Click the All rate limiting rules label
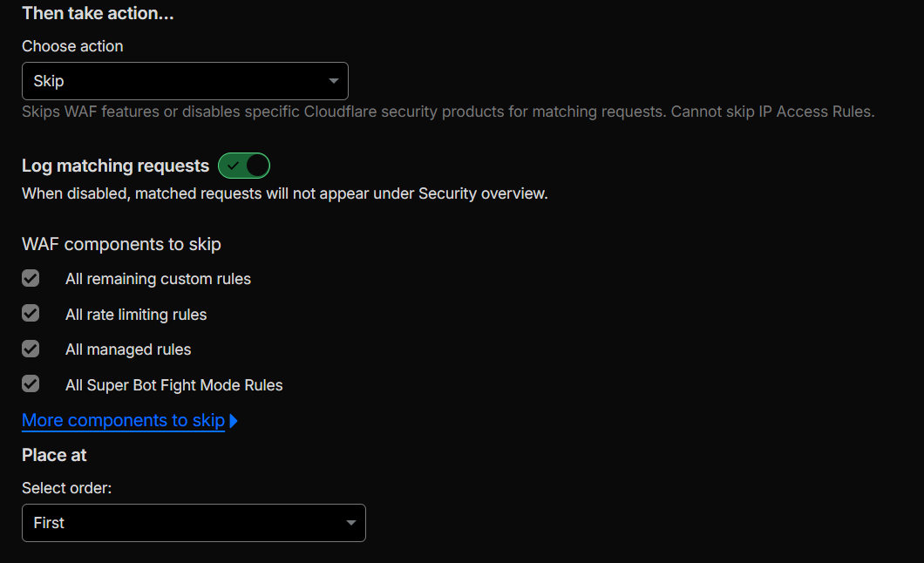 (x=136, y=315)
